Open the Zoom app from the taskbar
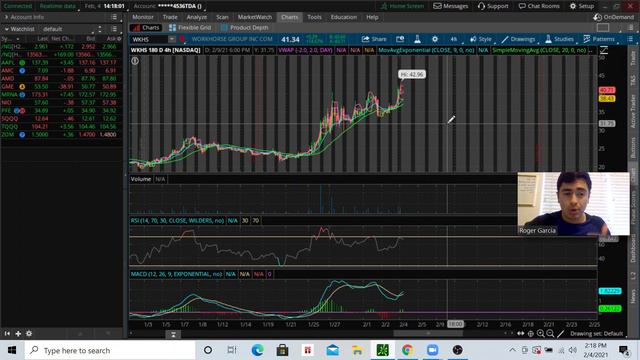Image resolution: width=640 pixels, height=360 pixels. click(x=432, y=350)
